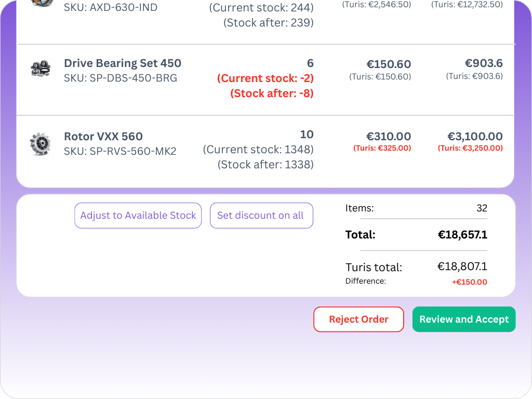Click the quantity 6 for Drive Bearing Set
Image resolution: width=532 pixels, height=399 pixels.
tap(310, 63)
